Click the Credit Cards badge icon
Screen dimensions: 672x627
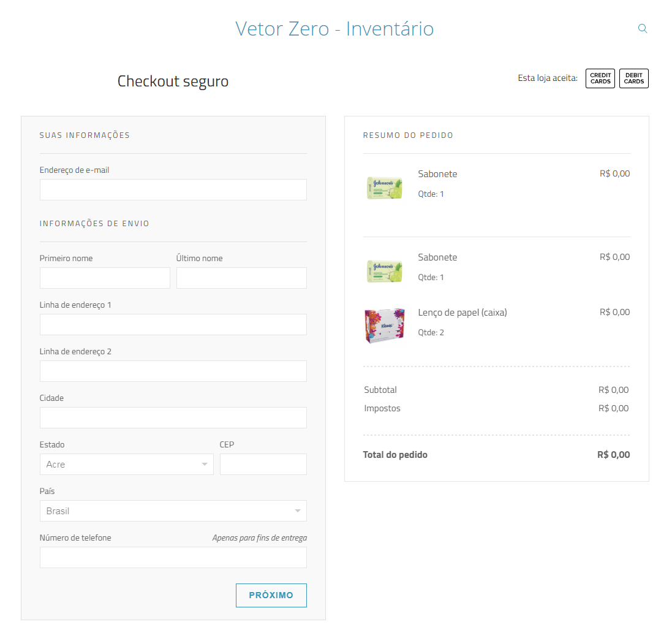[600, 78]
